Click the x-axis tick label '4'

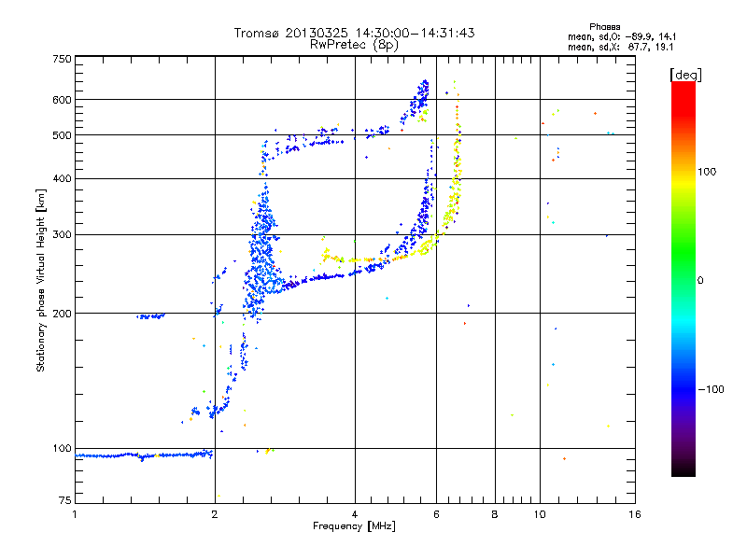[x=355, y=514]
